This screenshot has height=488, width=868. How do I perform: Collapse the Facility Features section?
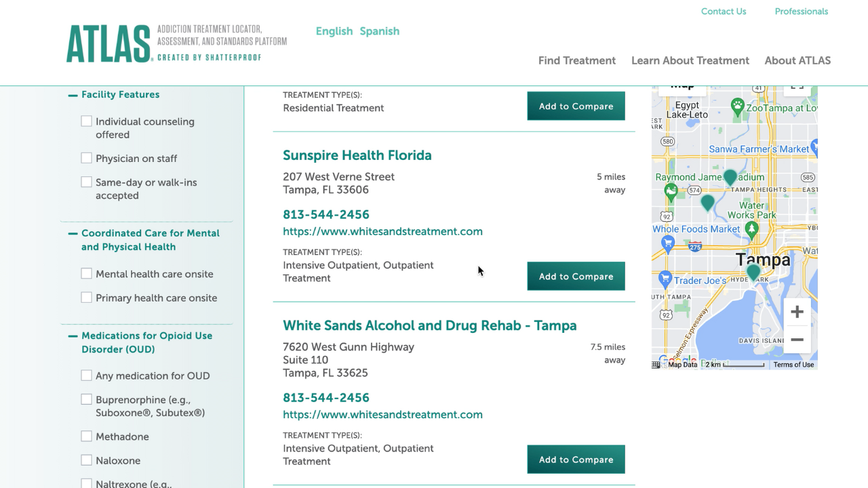[73, 94]
